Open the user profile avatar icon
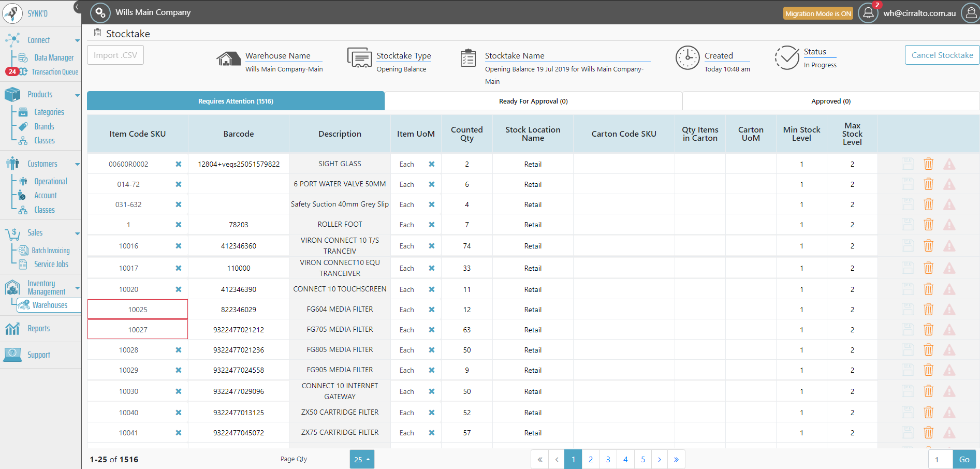This screenshot has width=980, height=469. coord(970,13)
